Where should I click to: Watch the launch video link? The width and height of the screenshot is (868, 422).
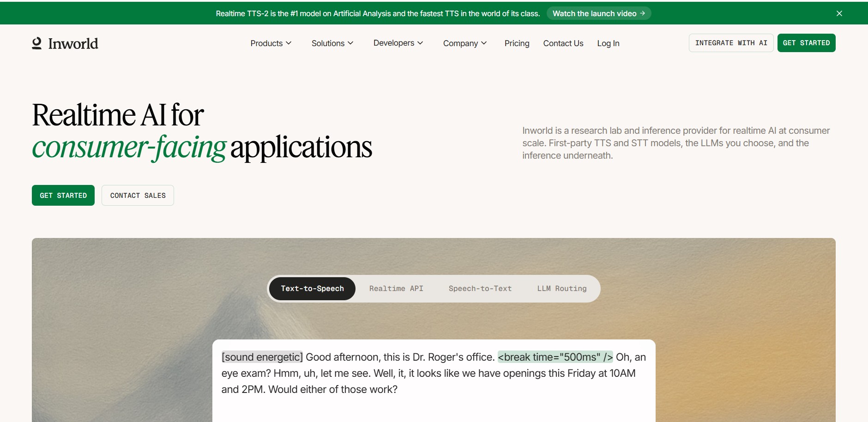click(599, 13)
